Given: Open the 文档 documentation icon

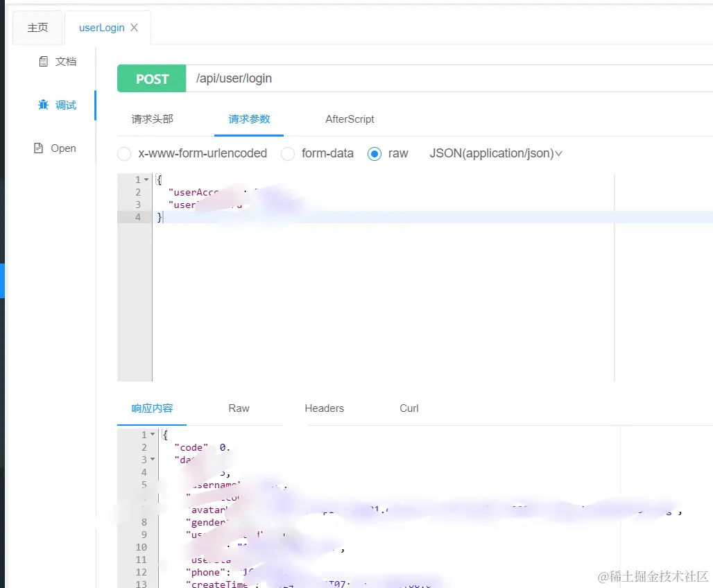Looking at the screenshot, I should coord(43,62).
